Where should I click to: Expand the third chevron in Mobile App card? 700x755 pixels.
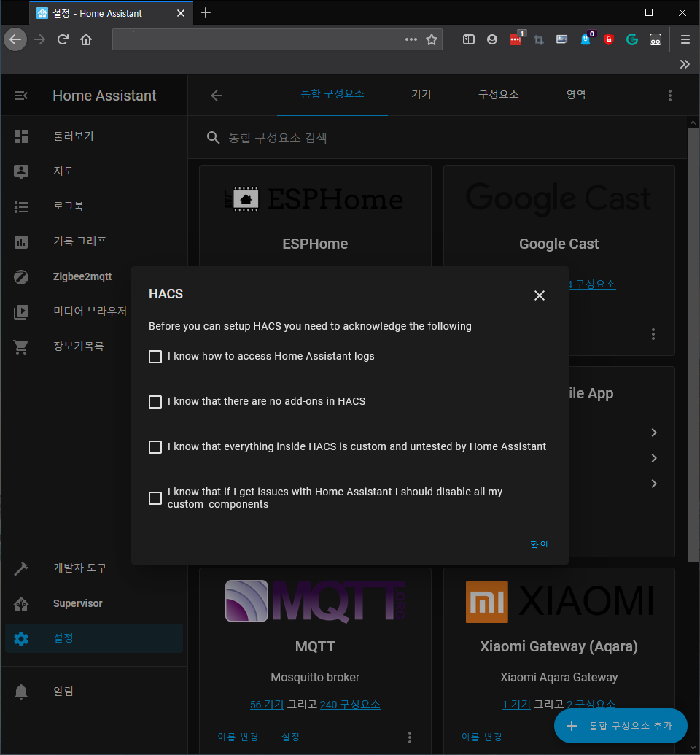click(654, 484)
